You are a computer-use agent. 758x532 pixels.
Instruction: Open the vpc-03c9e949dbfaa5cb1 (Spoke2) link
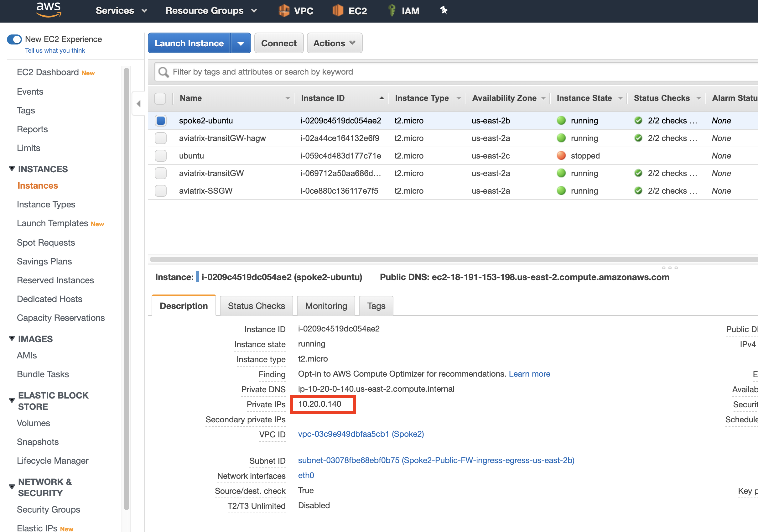click(x=361, y=434)
